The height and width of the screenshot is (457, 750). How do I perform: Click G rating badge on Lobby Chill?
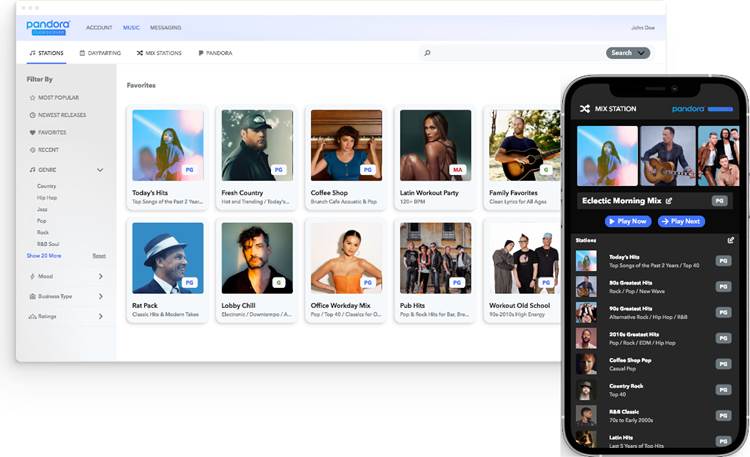278,283
